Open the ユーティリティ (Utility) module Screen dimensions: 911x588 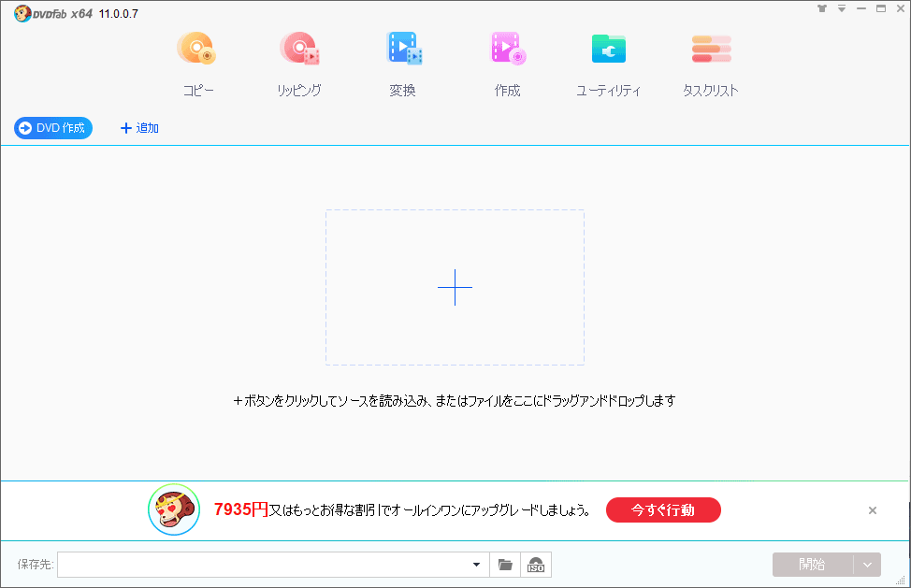click(608, 49)
